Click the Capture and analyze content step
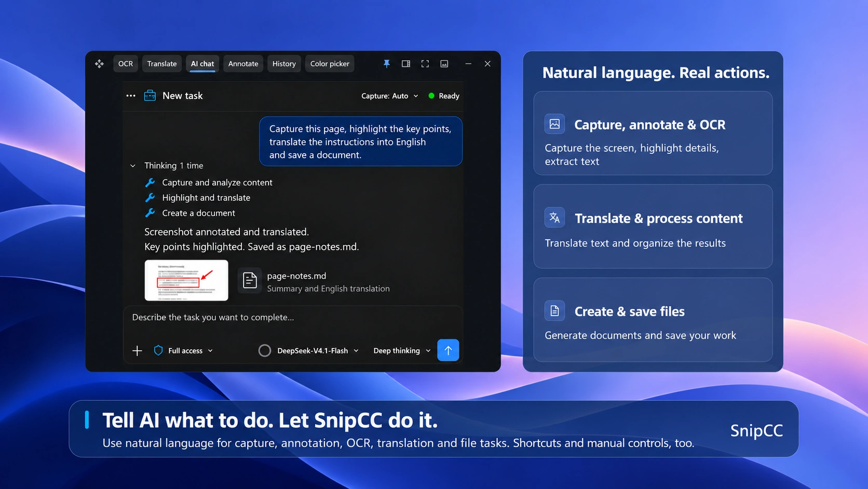 click(217, 182)
